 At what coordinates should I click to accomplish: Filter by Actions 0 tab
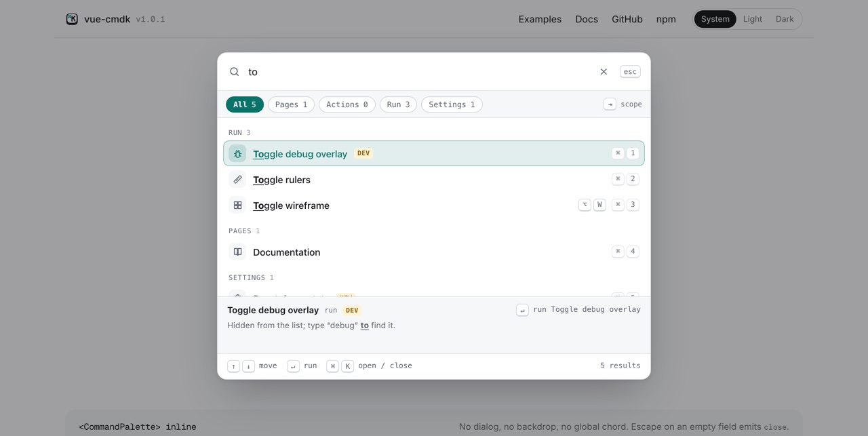[x=347, y=104]
